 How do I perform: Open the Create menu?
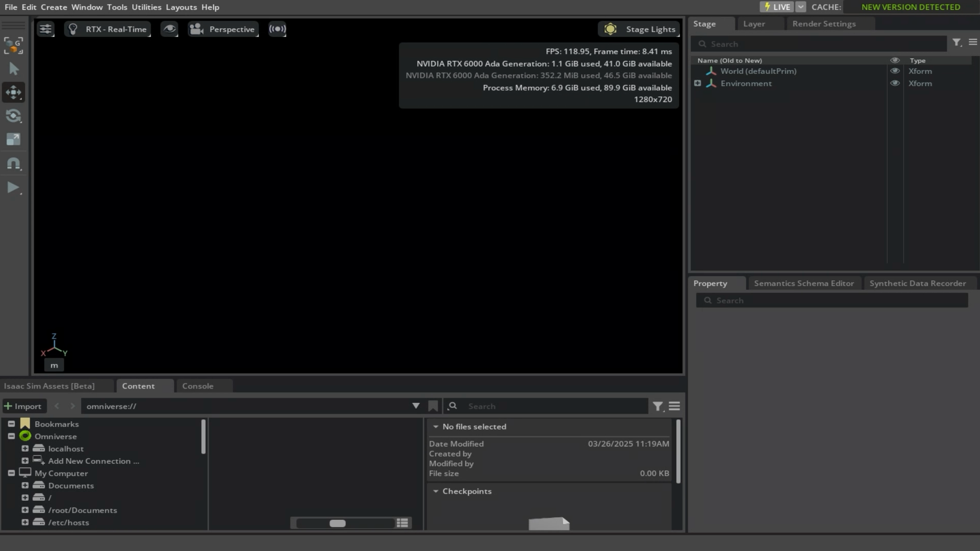54,7
